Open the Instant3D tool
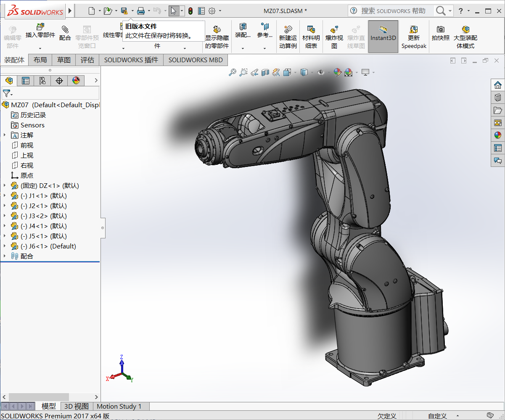The width and height of the screenshot is (505, 420). [x=383, y=36]
